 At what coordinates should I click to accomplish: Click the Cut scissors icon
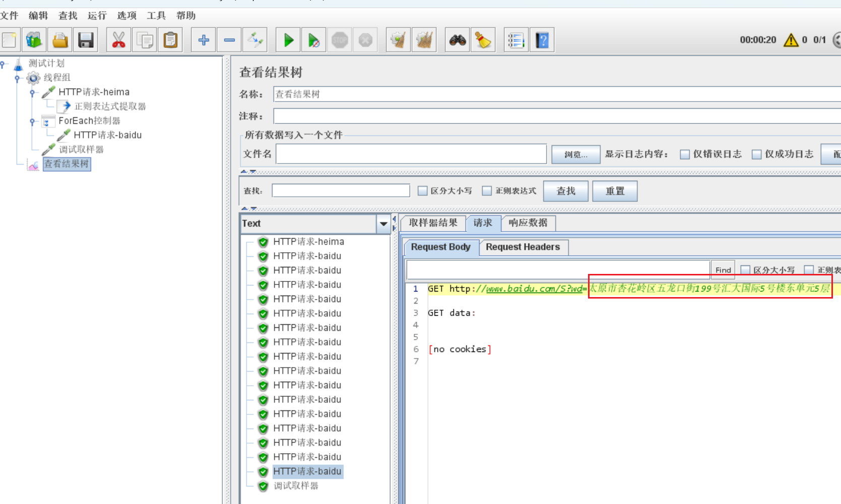click(119, 40)
